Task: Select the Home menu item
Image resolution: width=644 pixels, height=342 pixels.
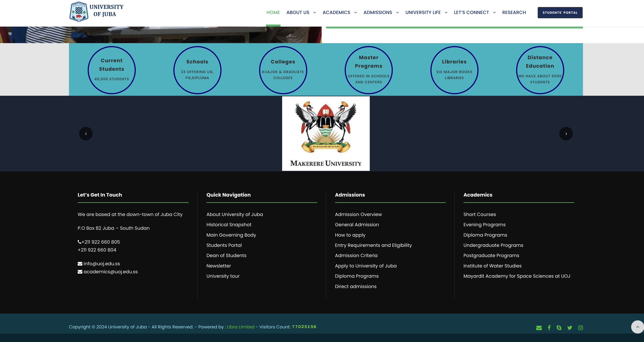Action: pos(273,13)
